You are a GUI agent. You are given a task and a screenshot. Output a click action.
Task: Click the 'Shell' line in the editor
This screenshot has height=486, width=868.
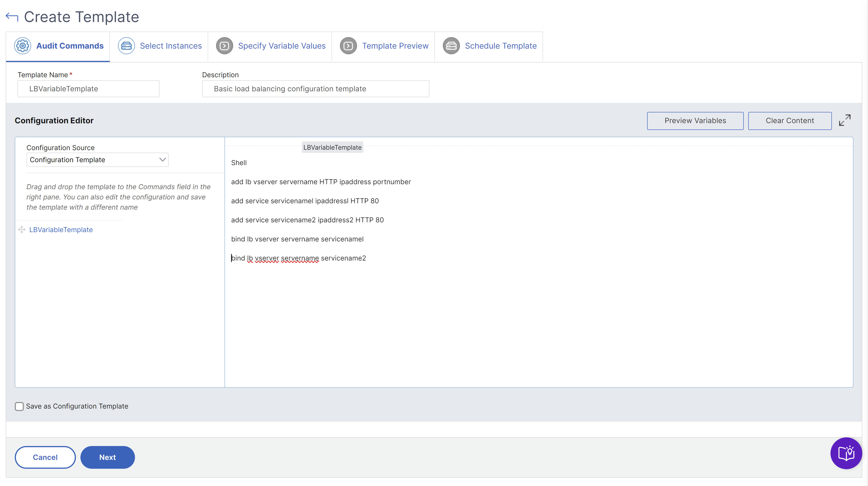(239, 163)
